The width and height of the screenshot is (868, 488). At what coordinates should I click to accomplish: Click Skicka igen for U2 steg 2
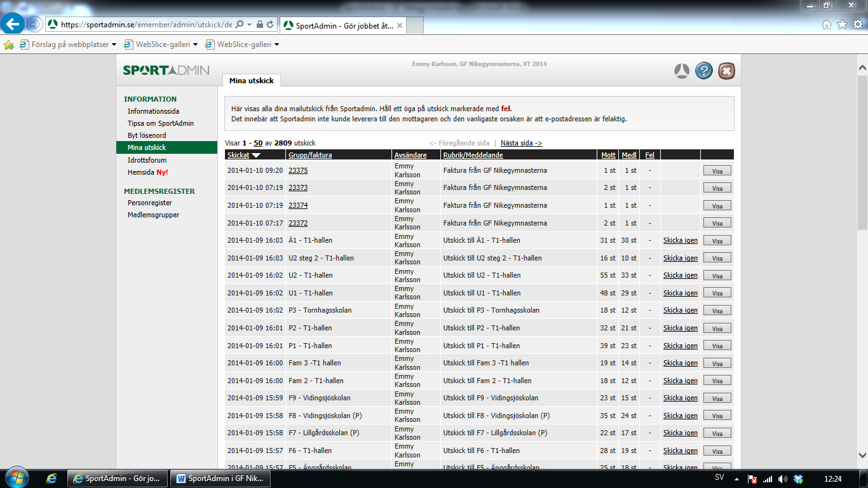pyautogui.click(x=681, y=258)
